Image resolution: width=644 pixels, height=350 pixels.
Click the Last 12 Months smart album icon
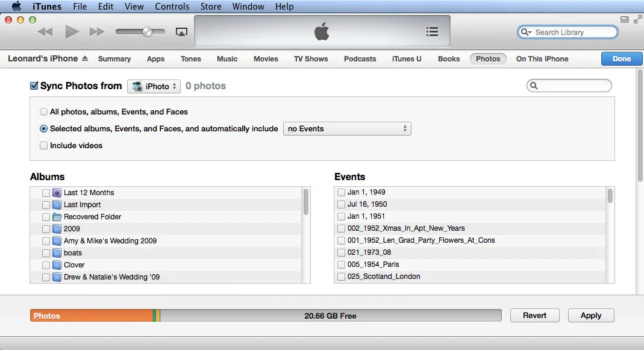[x=57, y=193]
